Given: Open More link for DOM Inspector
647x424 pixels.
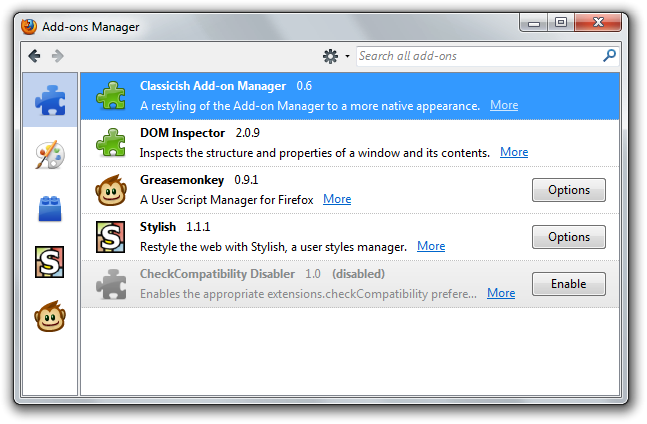Looking at the screenshot, I should 514,152.
